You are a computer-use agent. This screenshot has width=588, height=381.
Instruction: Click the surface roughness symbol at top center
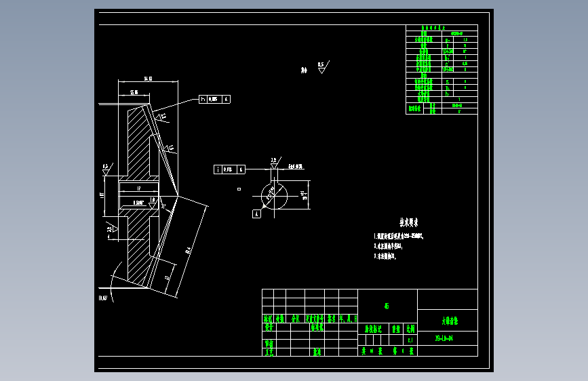coord(323,68)
